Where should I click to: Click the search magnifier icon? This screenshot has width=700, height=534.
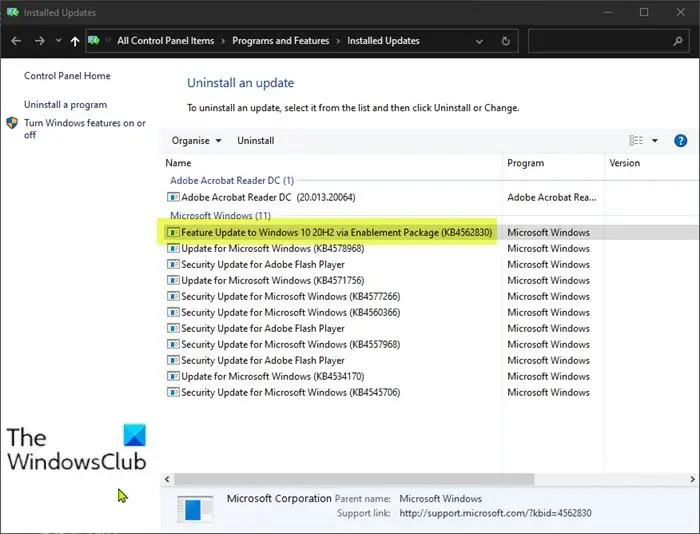click(x=678, y=41)
